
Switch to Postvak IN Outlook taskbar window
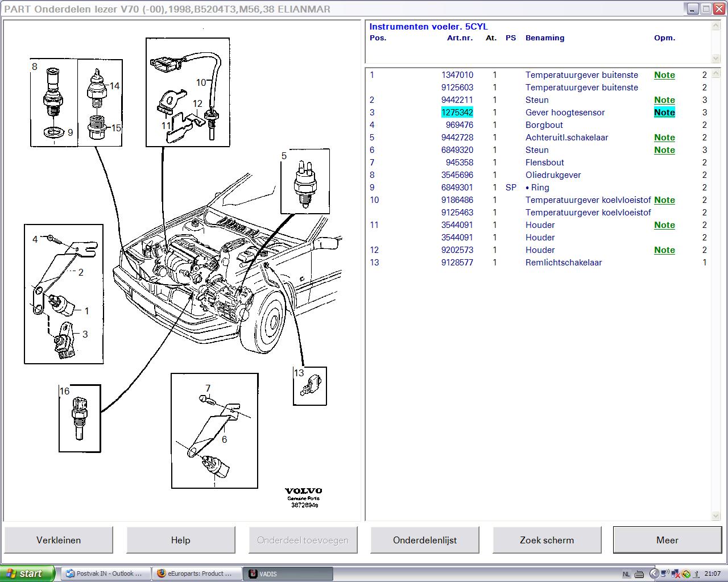(x=104, y=573)
